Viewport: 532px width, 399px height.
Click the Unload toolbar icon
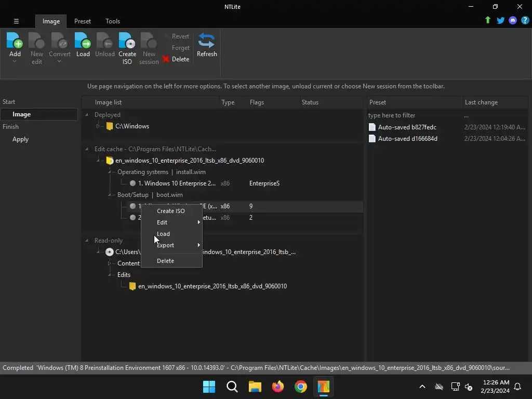[105, 40]
